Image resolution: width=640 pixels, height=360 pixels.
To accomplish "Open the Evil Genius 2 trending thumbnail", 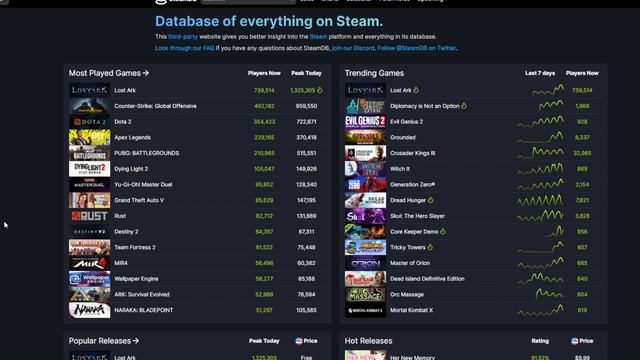I will click(x=365, y=122).
